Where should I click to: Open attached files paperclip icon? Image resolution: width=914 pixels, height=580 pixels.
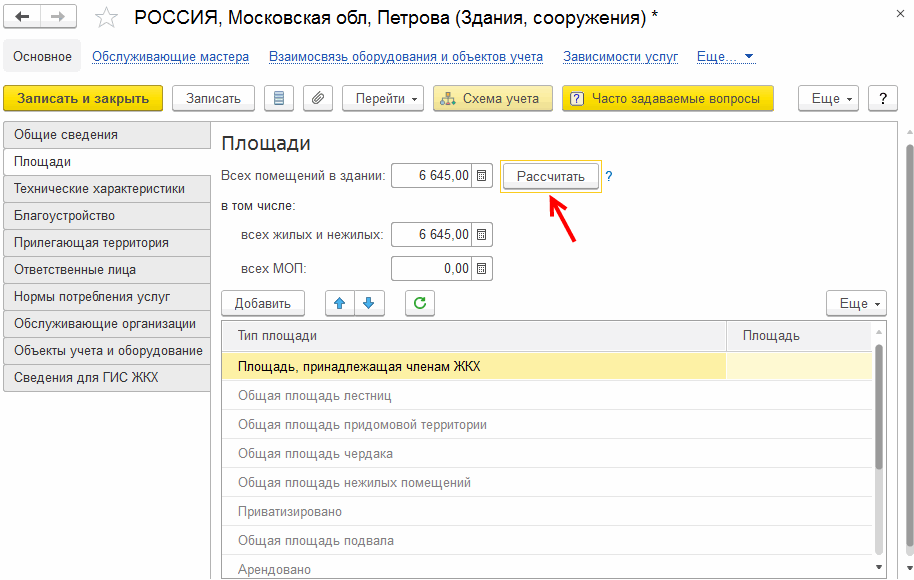click(x=318, y=99)
